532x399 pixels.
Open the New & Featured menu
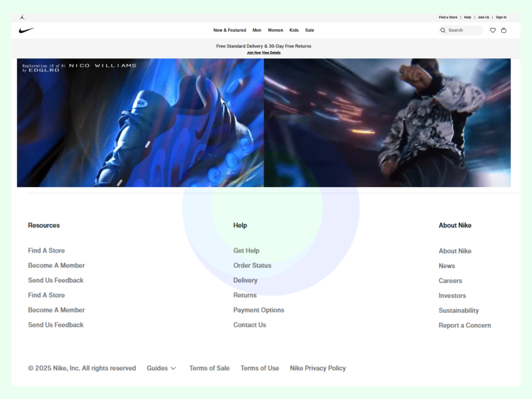tap(230, 30)
